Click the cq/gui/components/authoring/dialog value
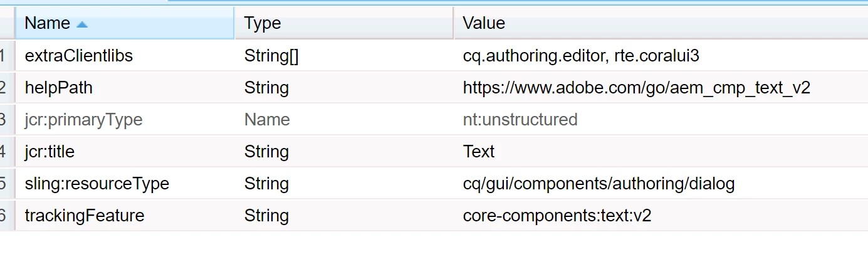This screenshot has height=274, width=868. [599, 184]
